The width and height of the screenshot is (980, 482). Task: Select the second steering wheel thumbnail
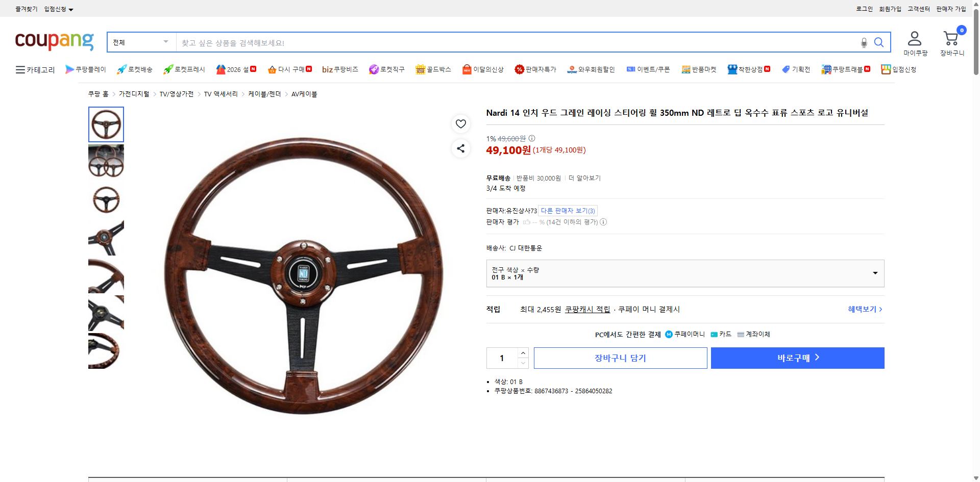(106, 161)
